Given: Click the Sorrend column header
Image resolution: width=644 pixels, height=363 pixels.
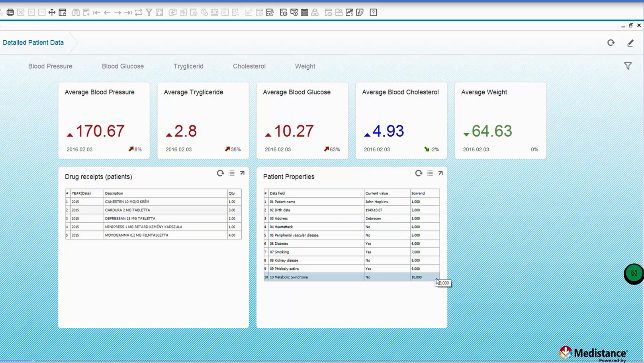Looking at the screenshot, I should (425, 193).
